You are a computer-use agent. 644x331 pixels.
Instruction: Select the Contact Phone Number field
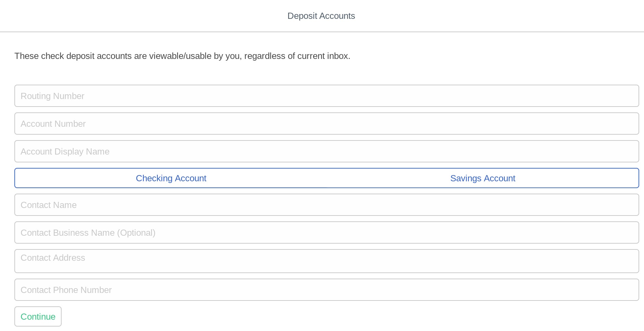326,290
